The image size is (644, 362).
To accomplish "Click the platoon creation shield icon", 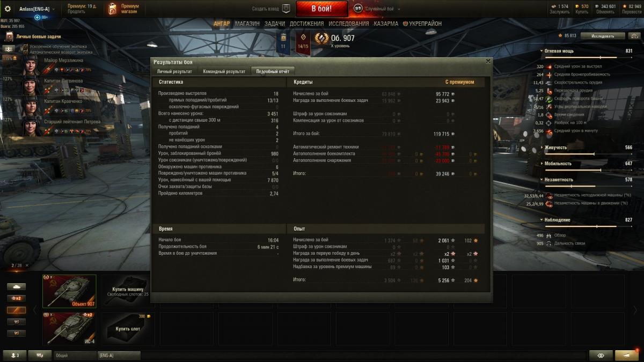I will pyautogui.click(x=286, y=9).
